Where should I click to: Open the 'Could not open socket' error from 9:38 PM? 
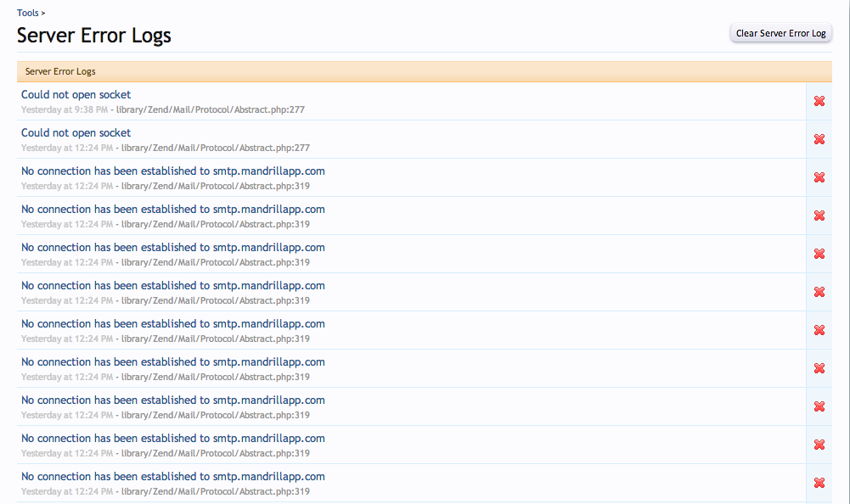[x=76, y=94]
